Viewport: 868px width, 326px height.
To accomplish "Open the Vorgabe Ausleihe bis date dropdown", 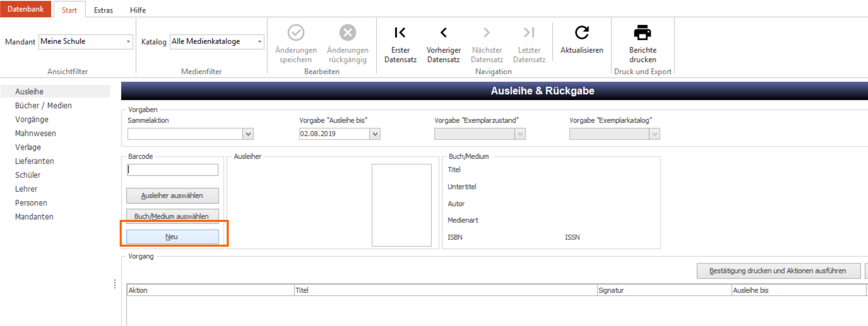I will click(375, 134).
